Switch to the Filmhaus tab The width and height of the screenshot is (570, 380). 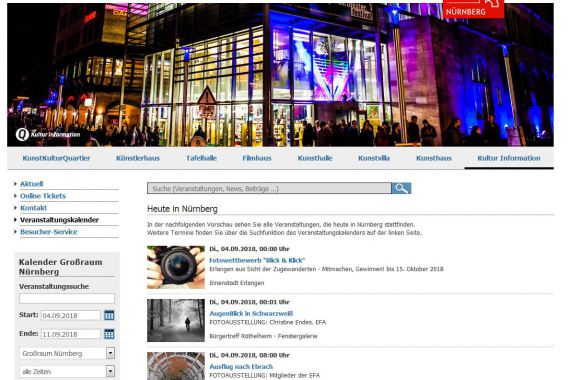257,158
